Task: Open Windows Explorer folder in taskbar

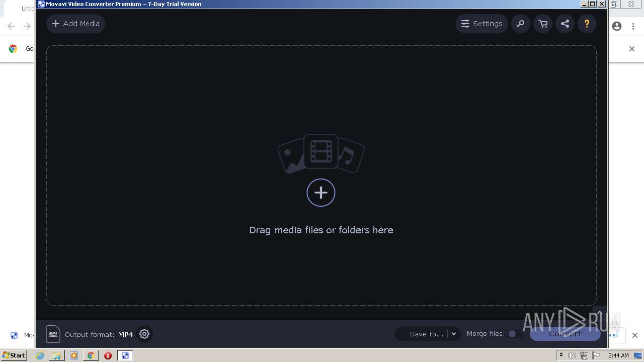Action: pos(57,355)
